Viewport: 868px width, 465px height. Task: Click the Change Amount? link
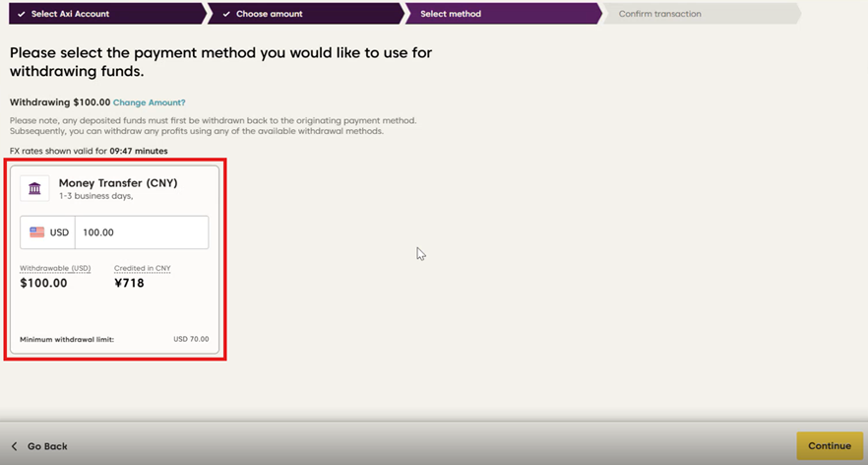click(x=149, y=102)
